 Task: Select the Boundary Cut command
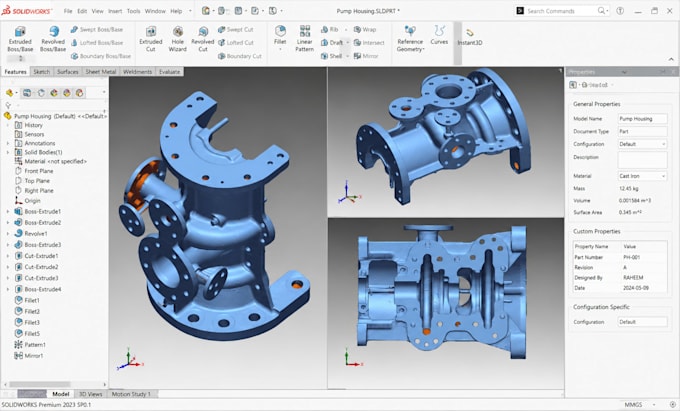240,56
